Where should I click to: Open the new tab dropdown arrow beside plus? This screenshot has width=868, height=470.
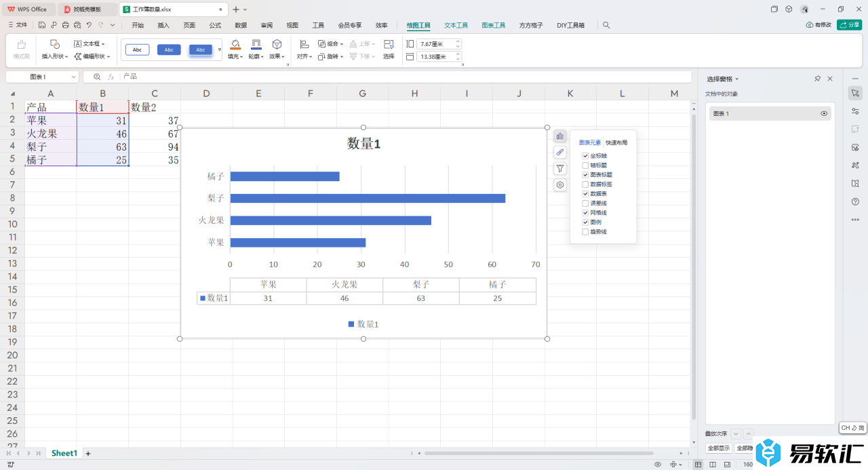click(x=245, y=9)
